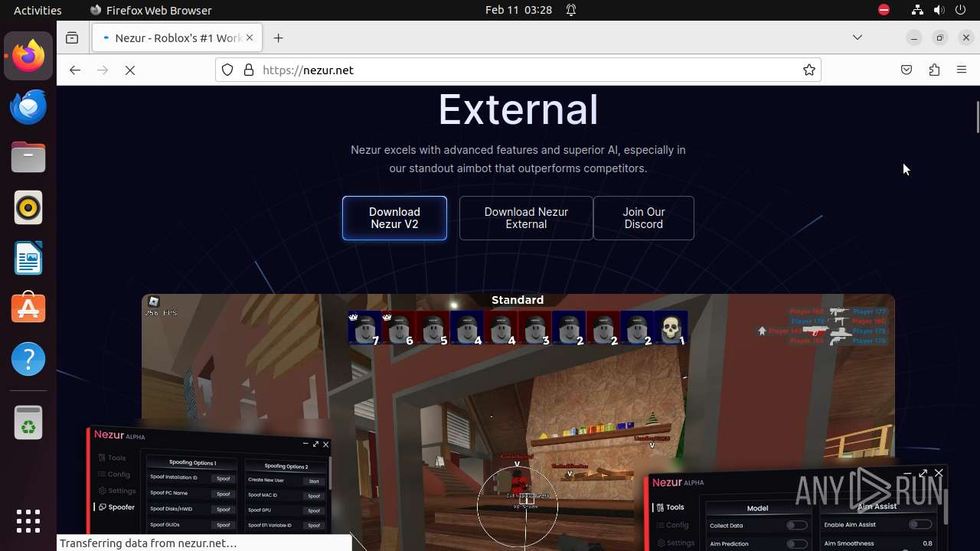Open the power system menu icon
The width and height of the screenshot is (980, 551).
[960, 10]
